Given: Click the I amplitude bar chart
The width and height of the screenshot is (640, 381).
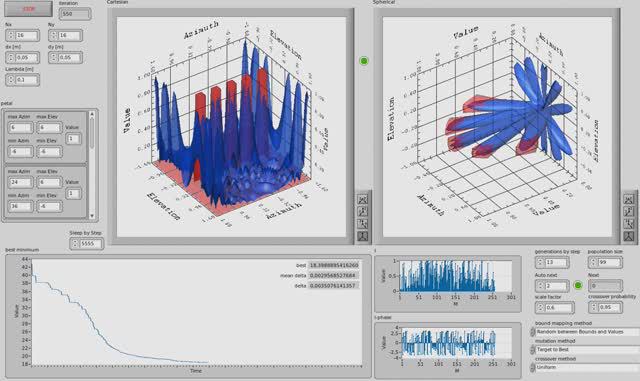Looking at the screenshot, I should (456, 276).
